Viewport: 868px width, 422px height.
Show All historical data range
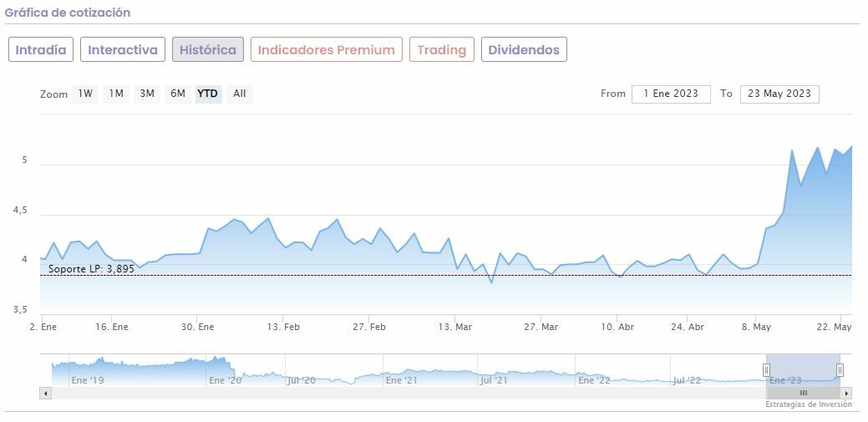[x=240, y=94]
